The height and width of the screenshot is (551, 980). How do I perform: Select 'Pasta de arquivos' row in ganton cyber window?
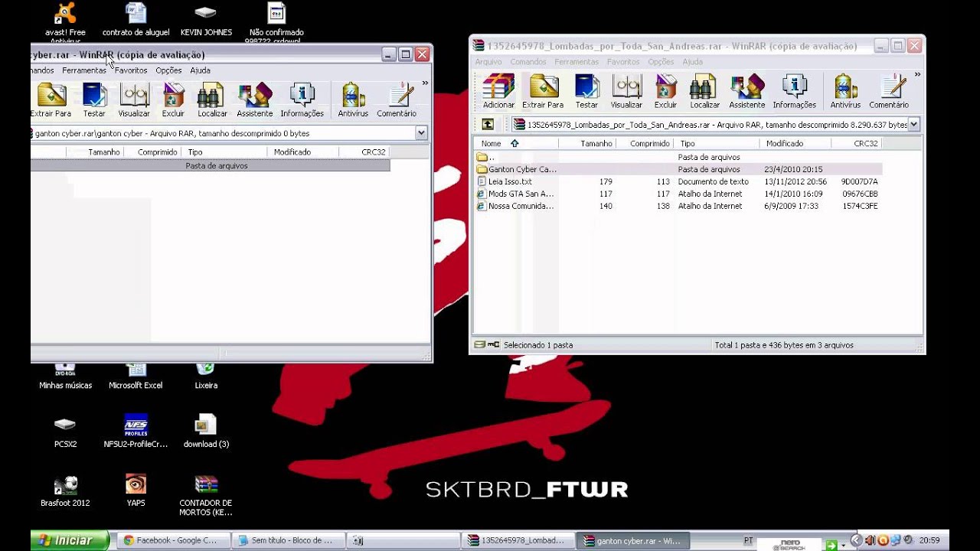pos(211,165)
